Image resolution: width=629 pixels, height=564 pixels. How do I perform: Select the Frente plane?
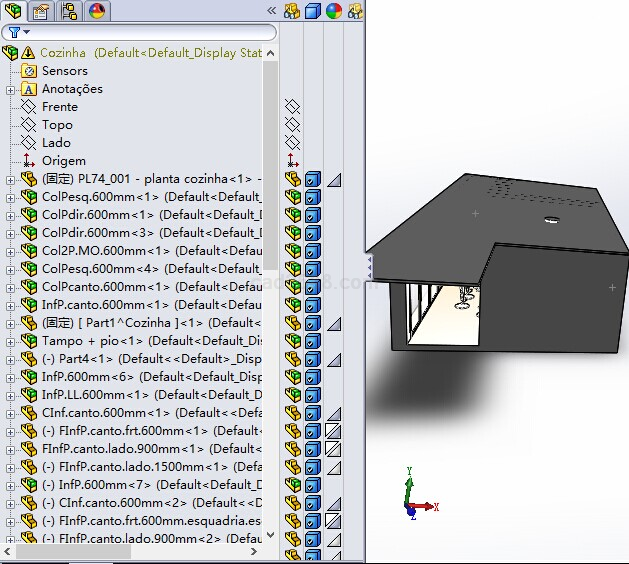[x=59, y=107]
